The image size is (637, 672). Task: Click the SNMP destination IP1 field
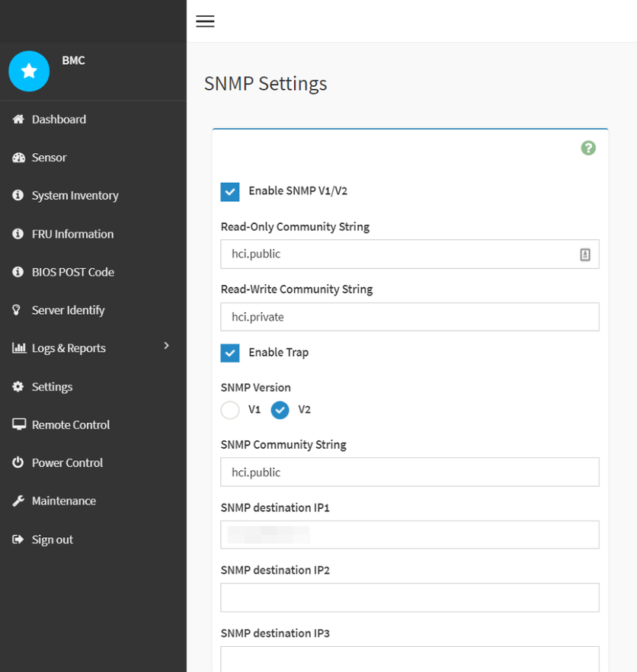point(410,534)
